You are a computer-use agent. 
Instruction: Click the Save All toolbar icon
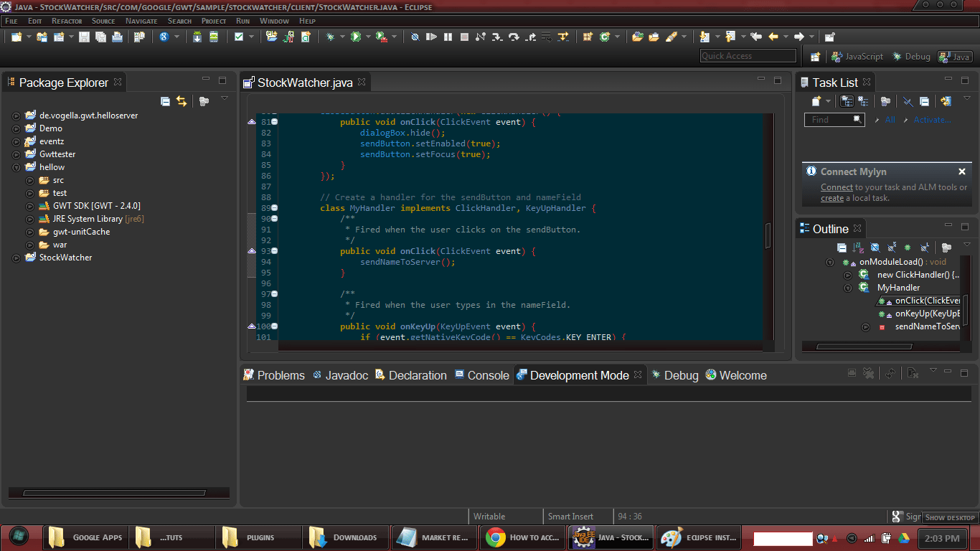100,37
